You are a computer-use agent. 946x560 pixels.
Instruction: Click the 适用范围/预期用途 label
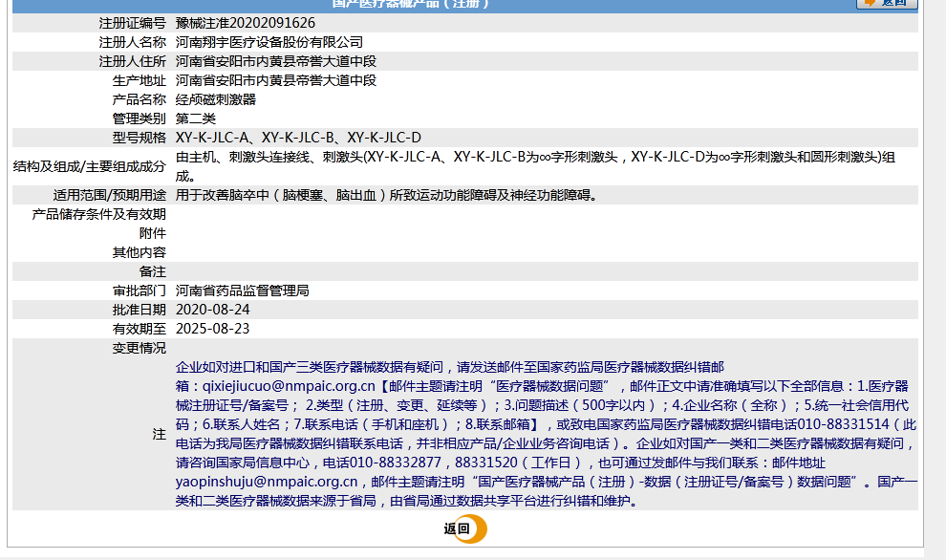(109, 196)
